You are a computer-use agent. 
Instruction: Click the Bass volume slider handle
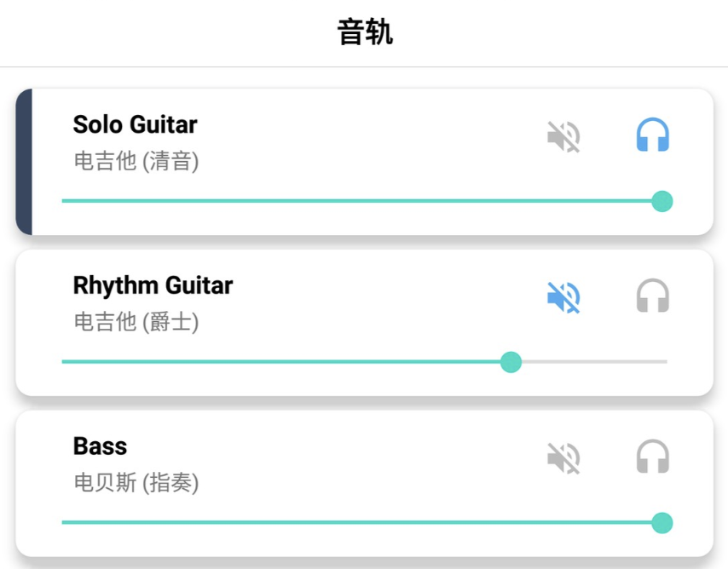point(662,523)
